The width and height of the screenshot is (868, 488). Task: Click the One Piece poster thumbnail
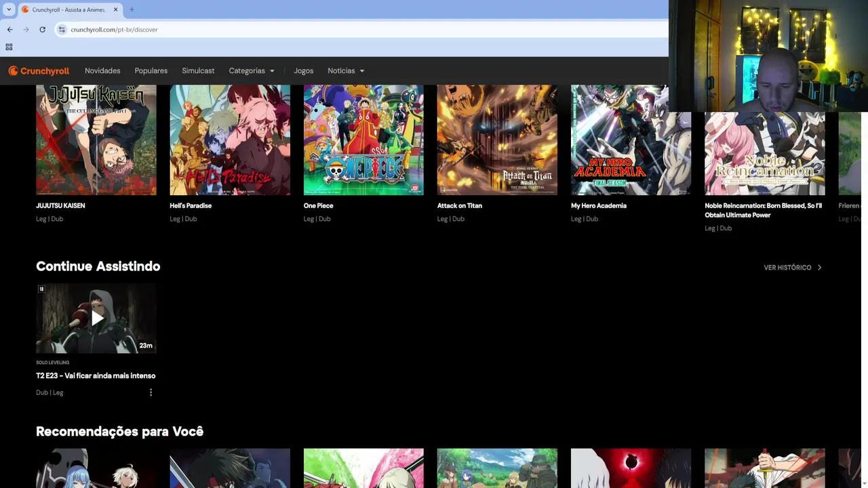(363, 140)
